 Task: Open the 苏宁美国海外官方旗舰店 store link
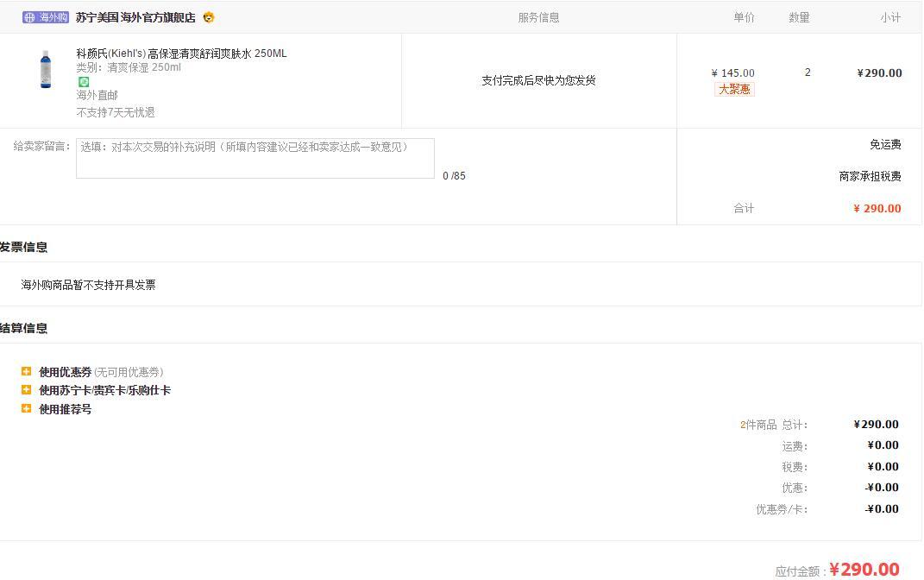point(135,17)
